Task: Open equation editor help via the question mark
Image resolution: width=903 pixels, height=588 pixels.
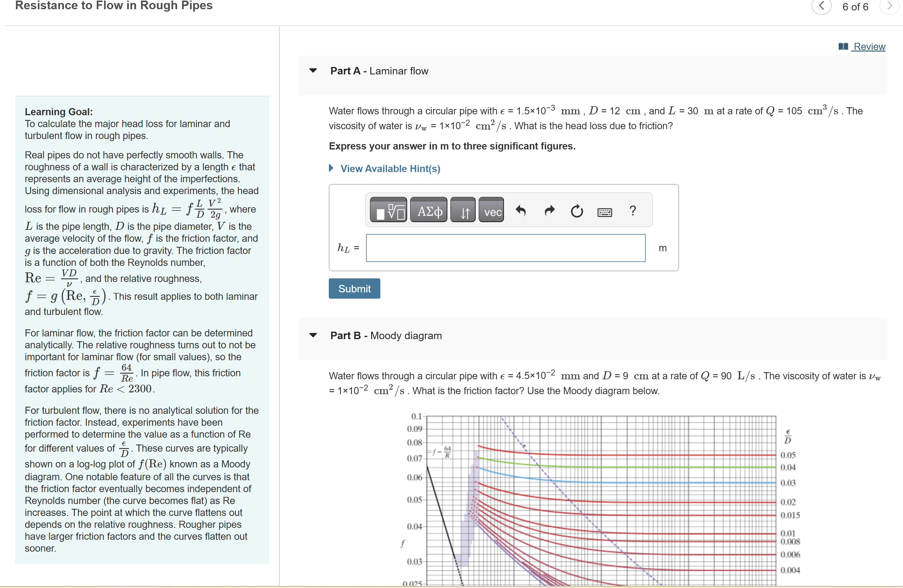Action: coord(633,211)
